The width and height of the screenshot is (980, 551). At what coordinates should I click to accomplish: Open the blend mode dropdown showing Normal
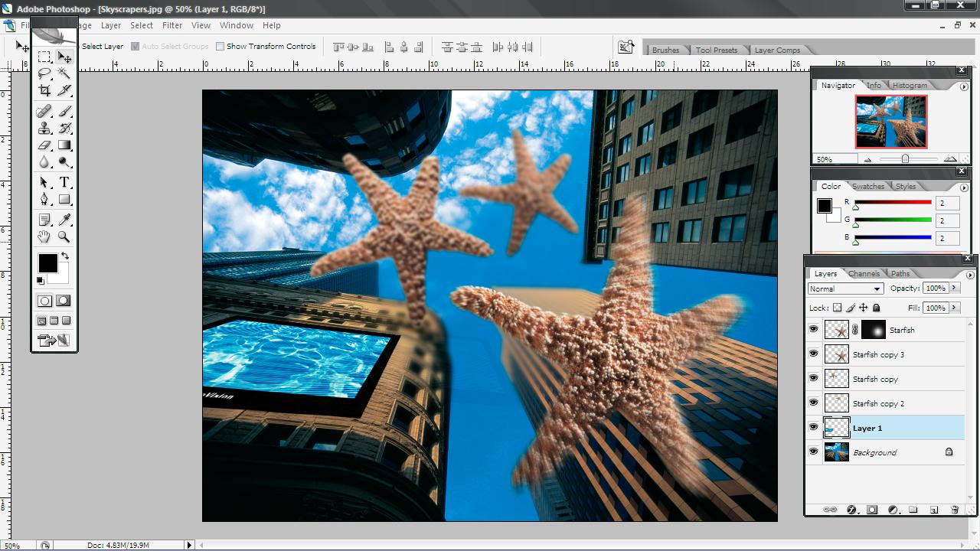tap(845, 289)
